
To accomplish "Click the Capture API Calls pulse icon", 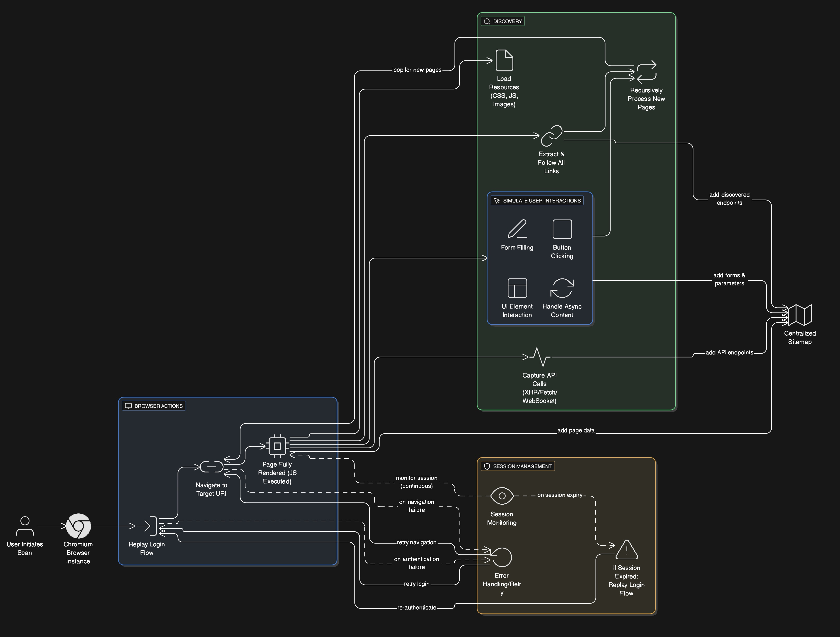I will coord(540,357).
